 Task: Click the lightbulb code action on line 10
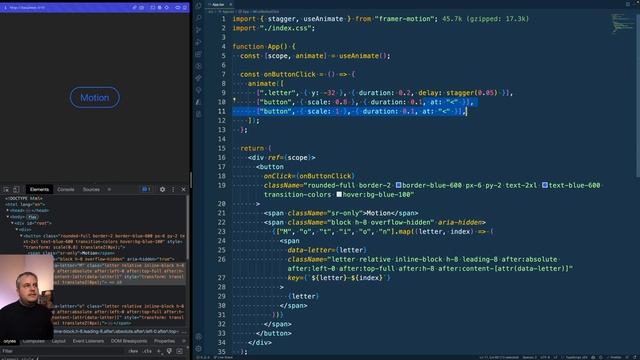[x=234, y=99]
